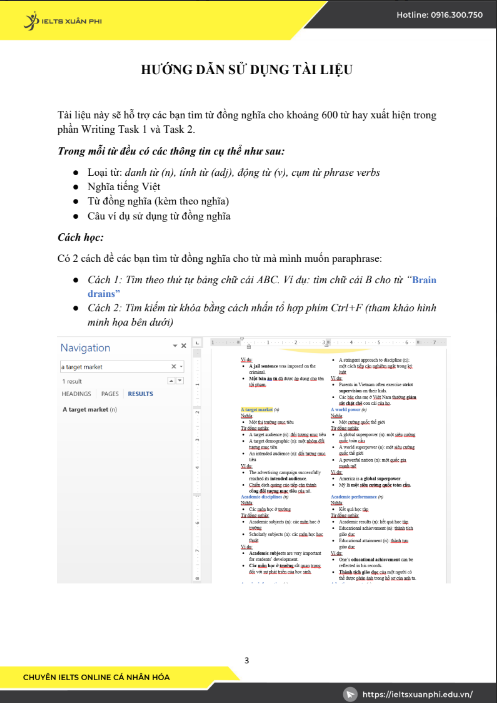Image resolution: width=497 pixels, height=703 pixels.
Task: Click the 'a target market' search box
Action: (122, 367)
